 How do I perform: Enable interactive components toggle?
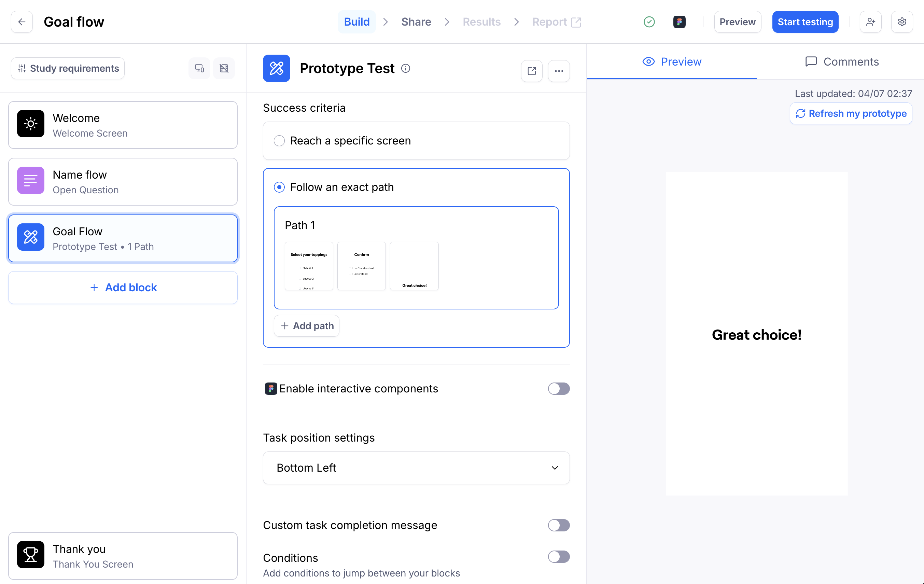tap(558, 389)
